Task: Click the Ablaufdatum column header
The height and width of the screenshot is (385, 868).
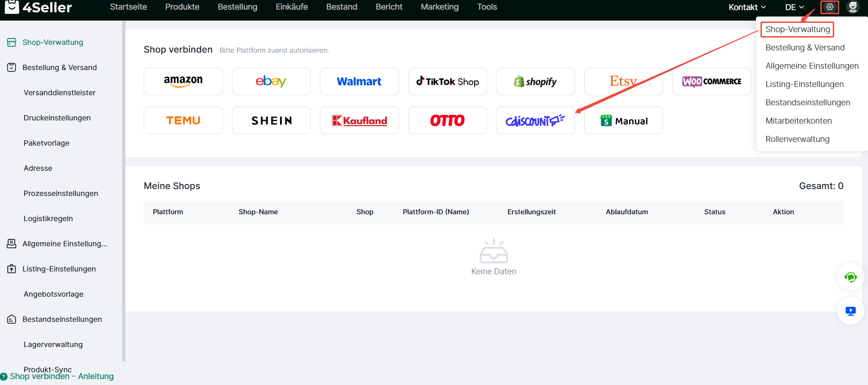Action: (627, 212)
